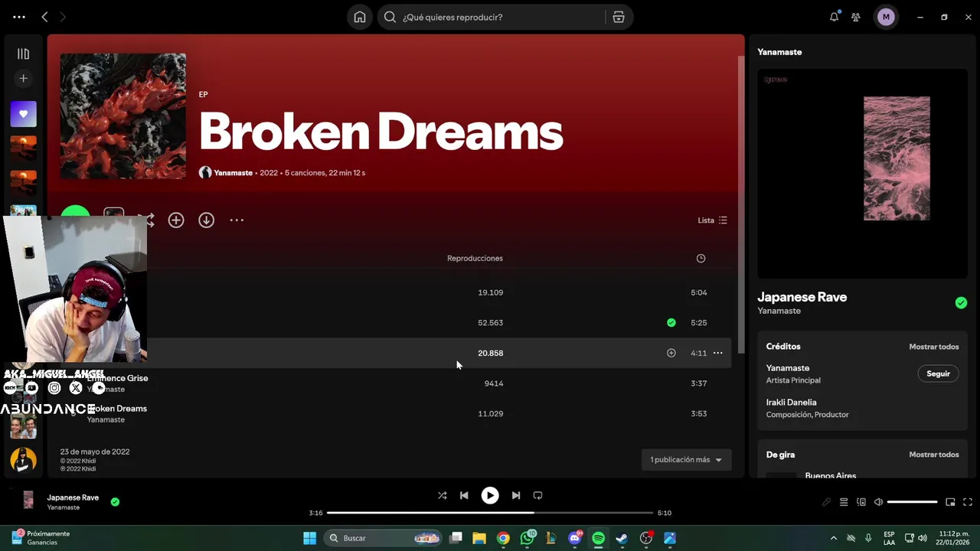Follow Yanamaste with the Seguir button
The image size is (980, 551).
click(x=938, y=373)
